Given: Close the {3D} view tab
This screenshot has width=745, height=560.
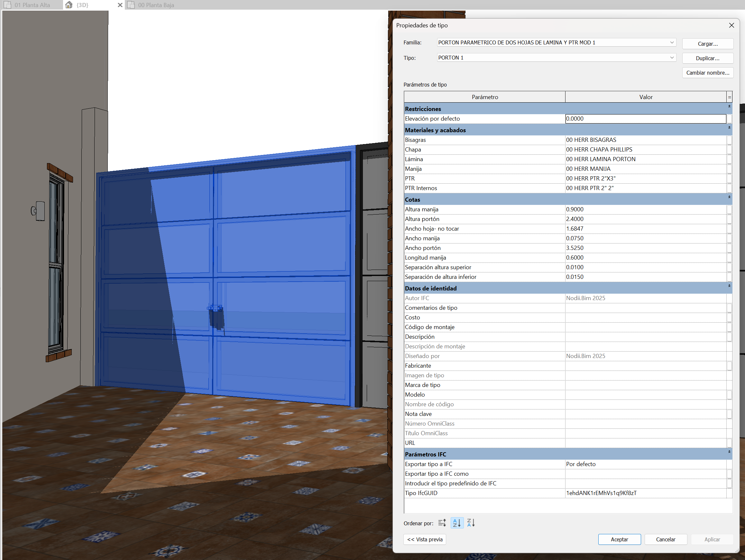Looking at the screenshot, I should pyautogui.click(x=120, y=5).
